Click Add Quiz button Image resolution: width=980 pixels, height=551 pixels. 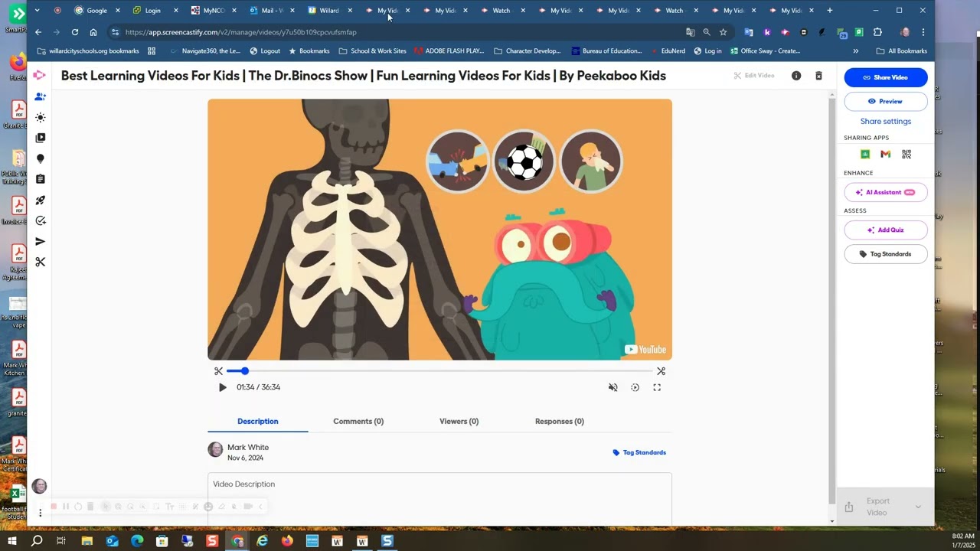click(886, 230)
